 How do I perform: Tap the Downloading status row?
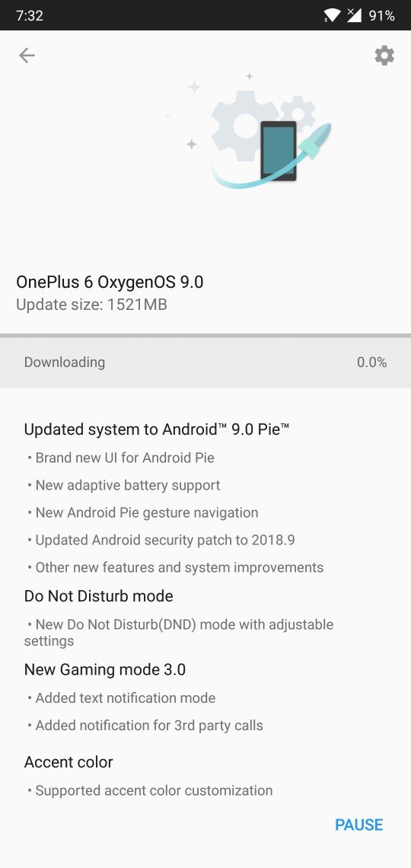pyautogui.click(x=205, y=362)
